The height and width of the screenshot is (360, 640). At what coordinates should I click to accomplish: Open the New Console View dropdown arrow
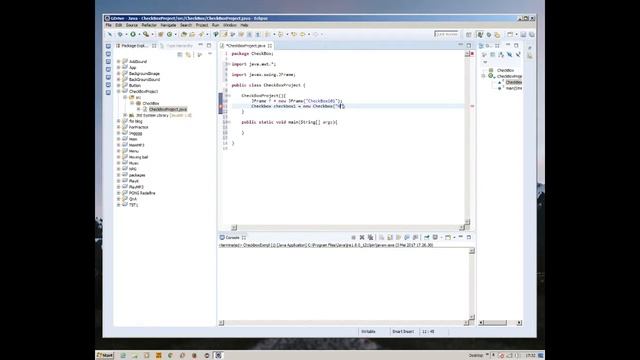454,238
